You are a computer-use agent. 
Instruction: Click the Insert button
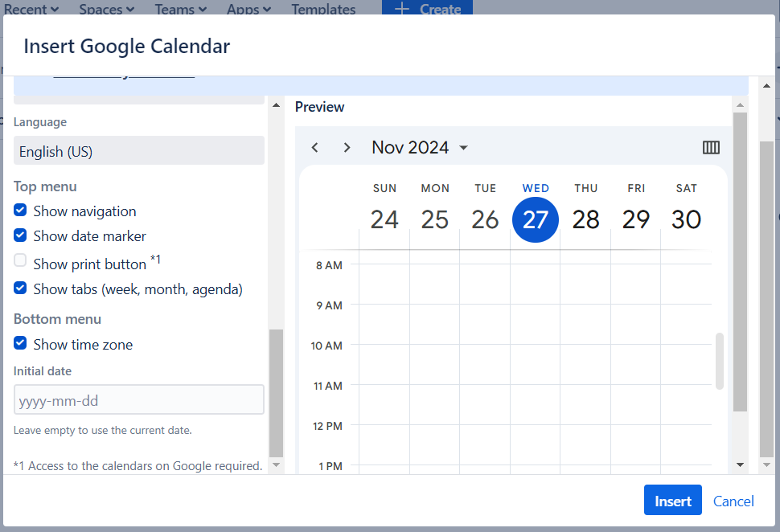(672, 500)
